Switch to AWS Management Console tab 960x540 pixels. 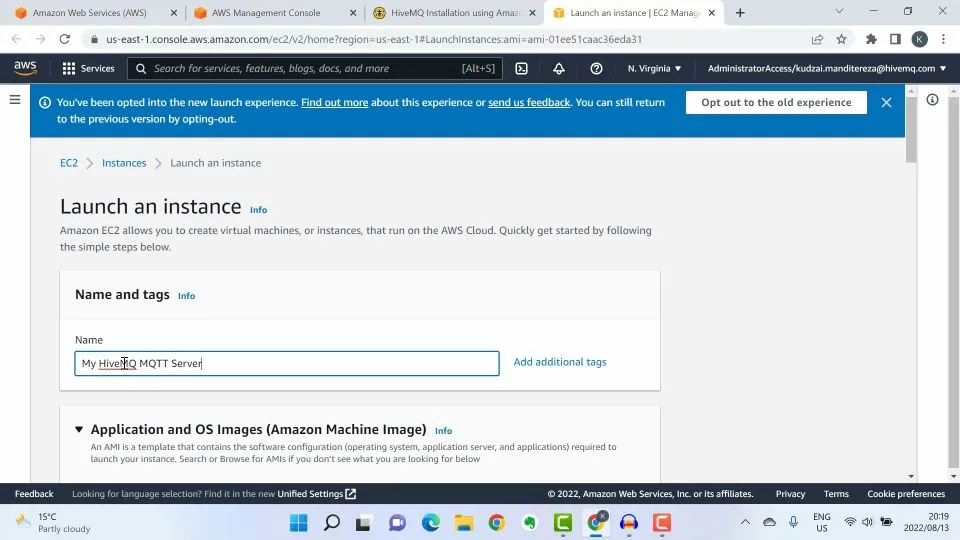tap(266, 12)
